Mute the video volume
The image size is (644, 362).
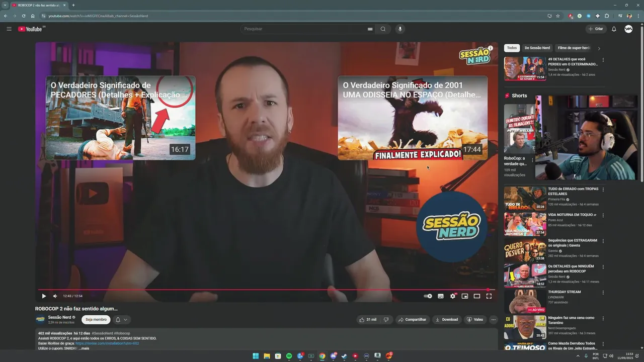click(55, 296)
